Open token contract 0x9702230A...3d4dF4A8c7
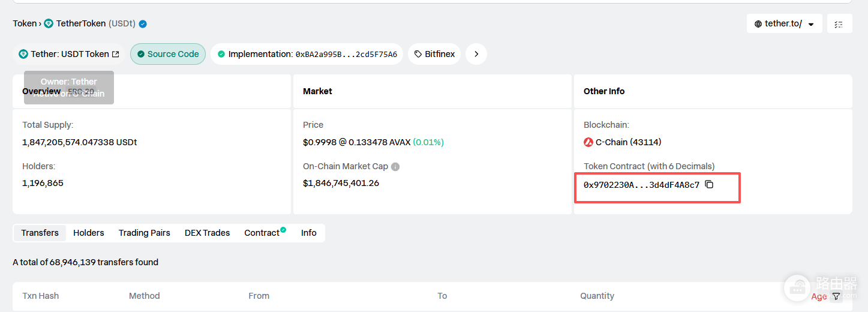868x312 pixels. tap(641, 185)
